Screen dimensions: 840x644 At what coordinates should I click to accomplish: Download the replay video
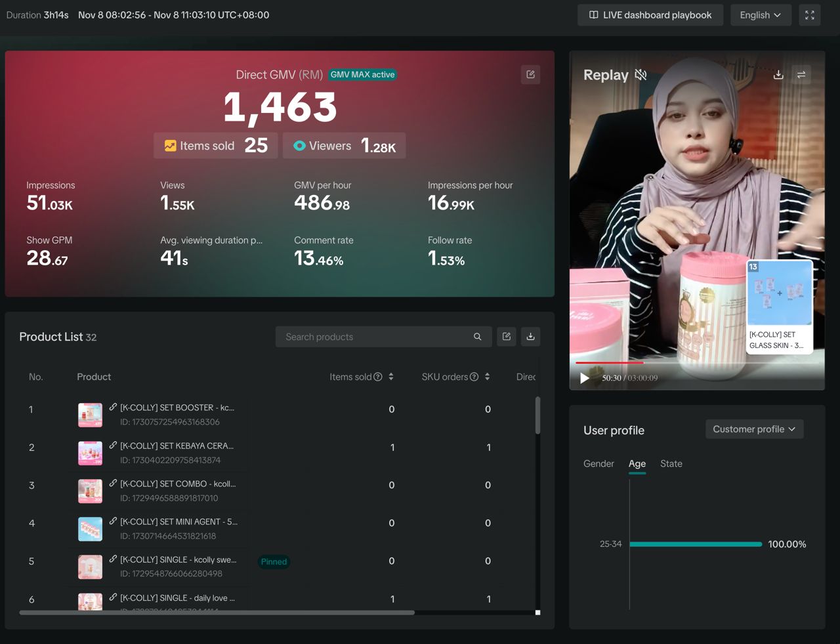778,75
